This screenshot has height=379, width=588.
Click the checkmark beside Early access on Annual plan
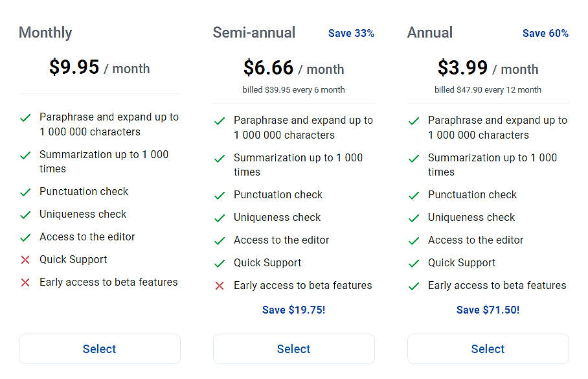tap(414, 285)
